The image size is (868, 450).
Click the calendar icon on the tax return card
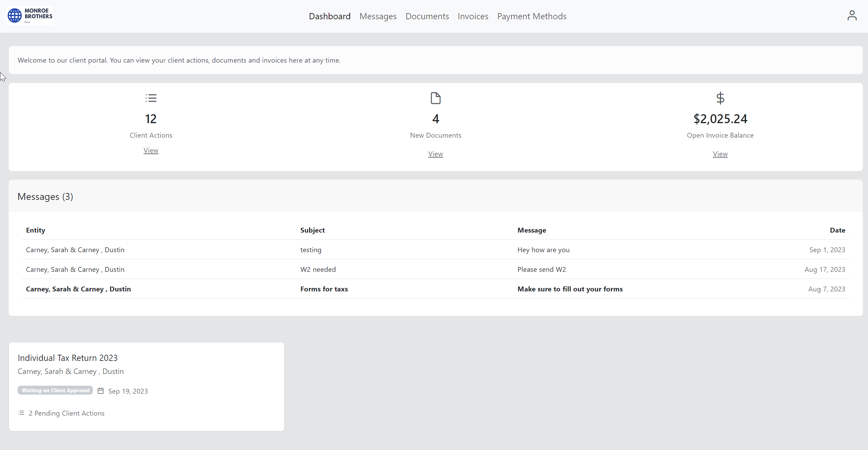100,391
